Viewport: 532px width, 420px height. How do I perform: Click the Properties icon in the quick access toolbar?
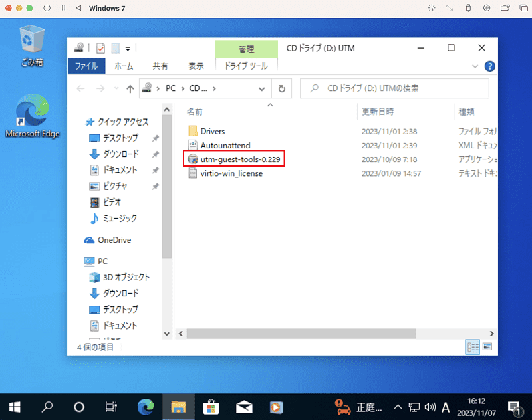pyautogui.click(x=100, y=49)
